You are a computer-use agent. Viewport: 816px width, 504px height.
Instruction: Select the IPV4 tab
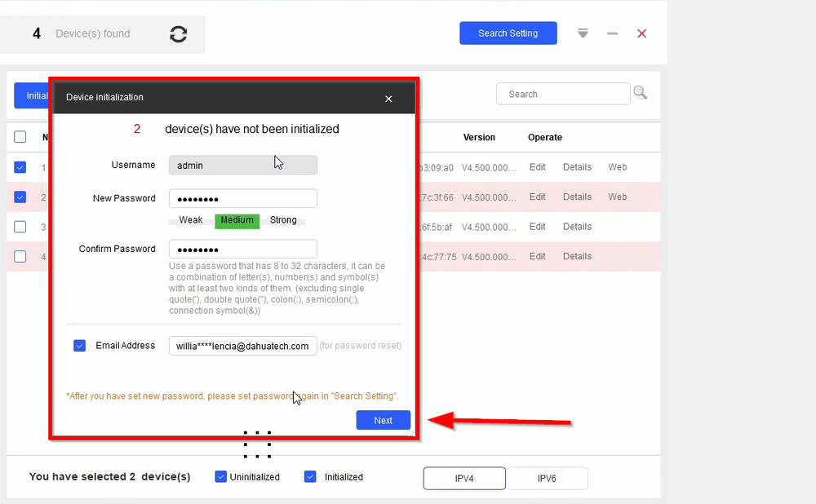click(x=463, y=478)
